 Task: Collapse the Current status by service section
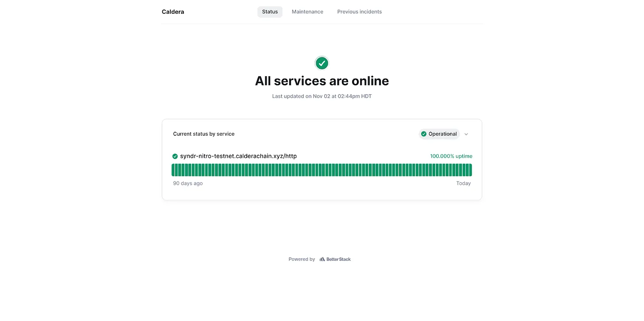(x=466, y=134)
